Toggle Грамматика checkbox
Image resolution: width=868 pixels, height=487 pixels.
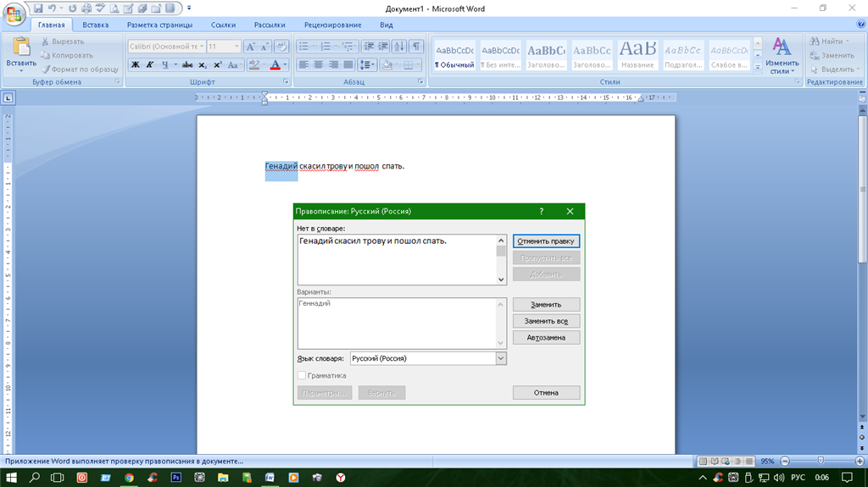coord(302,375)
